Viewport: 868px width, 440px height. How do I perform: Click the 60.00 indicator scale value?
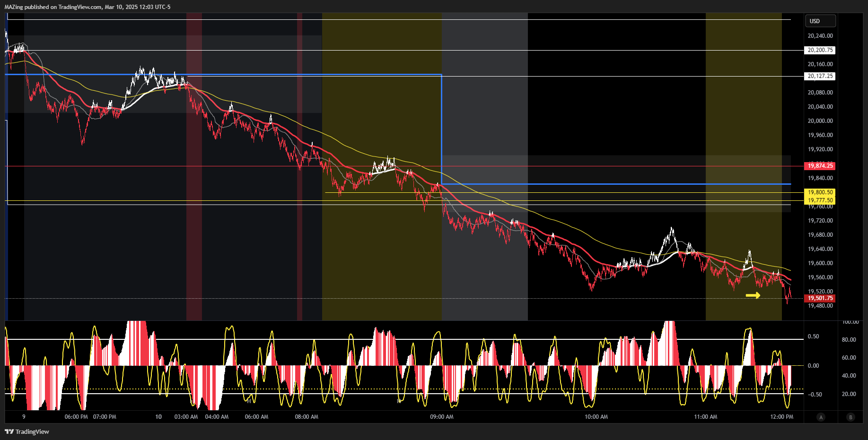(849, 358)
